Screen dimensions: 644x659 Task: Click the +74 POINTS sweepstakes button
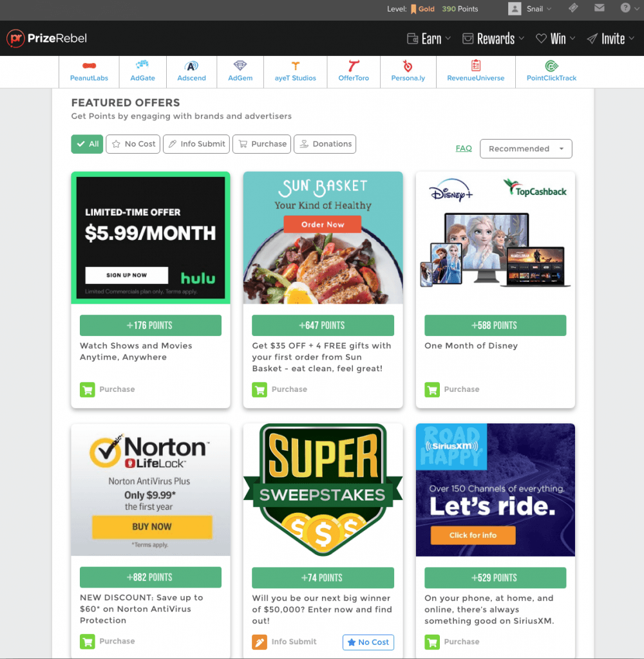pyautogui.click(x=323, y=577)
